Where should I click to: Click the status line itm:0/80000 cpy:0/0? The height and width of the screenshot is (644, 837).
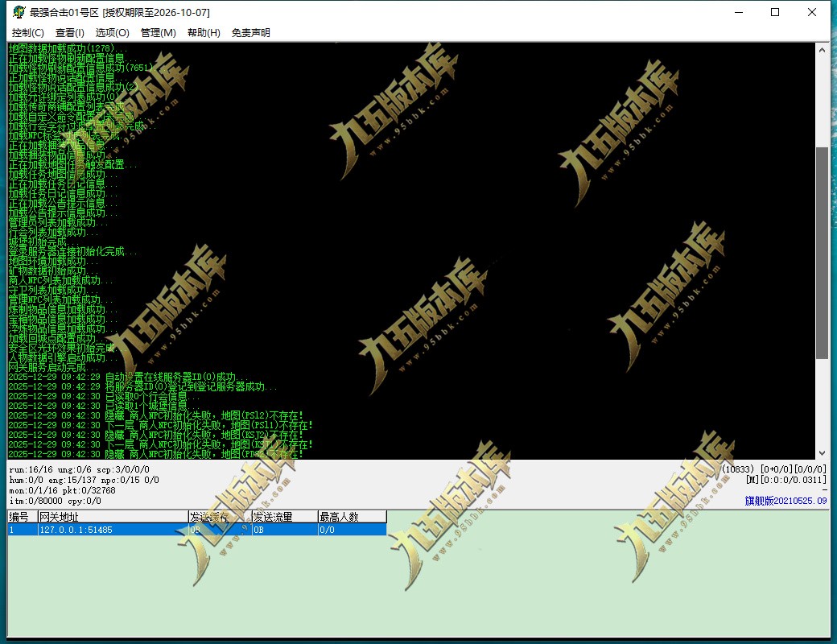tap(55, 501)
